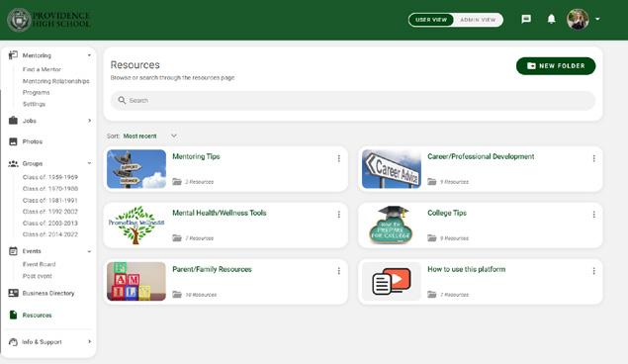Open the Mentoring Tips folder title
The height and width of the screenshot is (364, 628).
point(196,156)
